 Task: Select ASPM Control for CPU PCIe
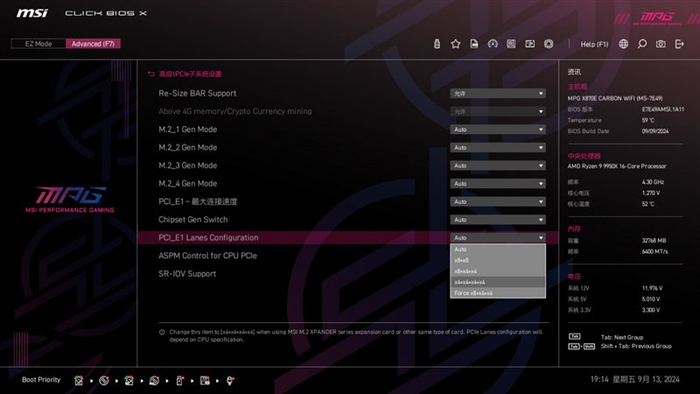(208, 256)
